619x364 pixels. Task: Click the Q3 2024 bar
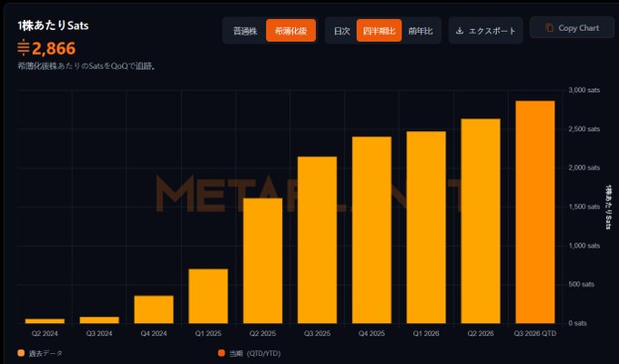99,320
